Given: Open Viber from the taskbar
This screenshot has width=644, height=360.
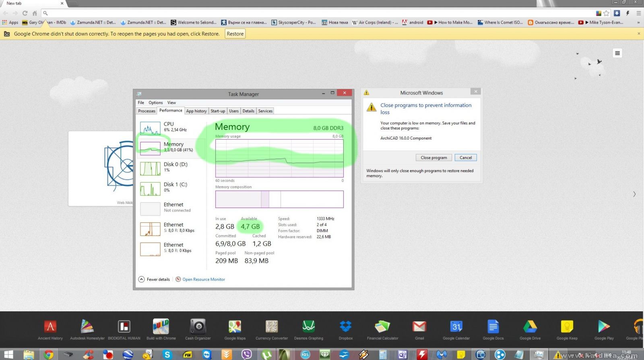Looking at the screenshot, I should point(246,354).
